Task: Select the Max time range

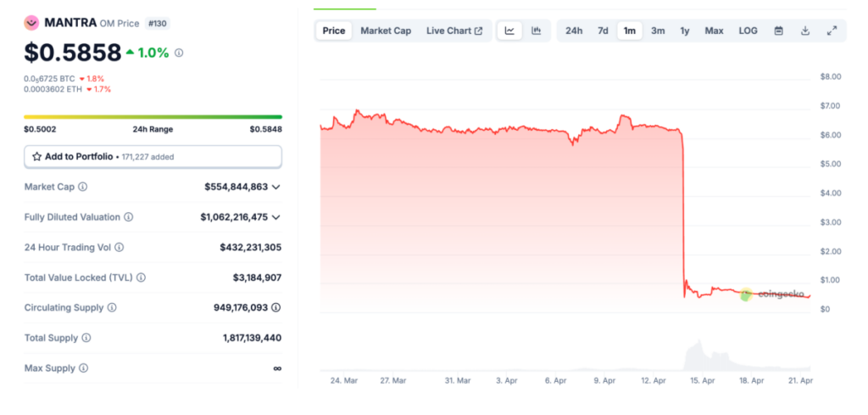Action: point(714,31)
